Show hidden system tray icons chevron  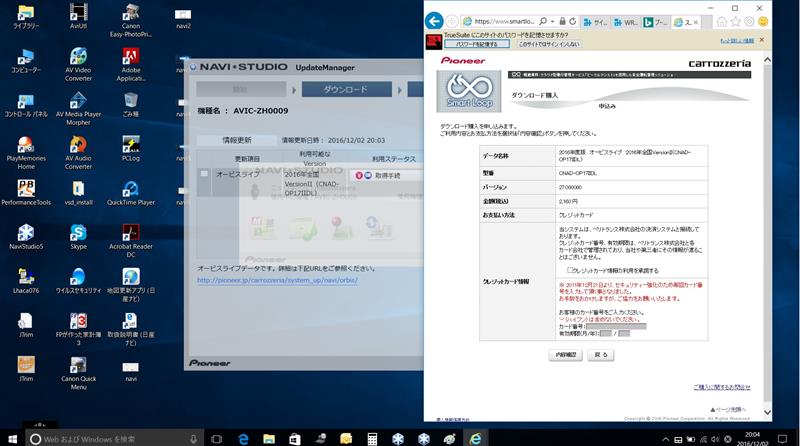pos(665,439)
